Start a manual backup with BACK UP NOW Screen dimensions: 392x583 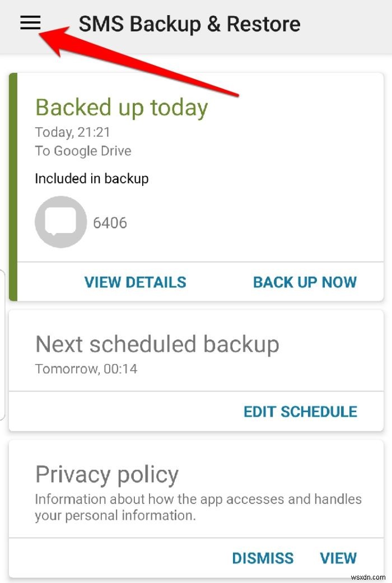[x=305, y=282]
